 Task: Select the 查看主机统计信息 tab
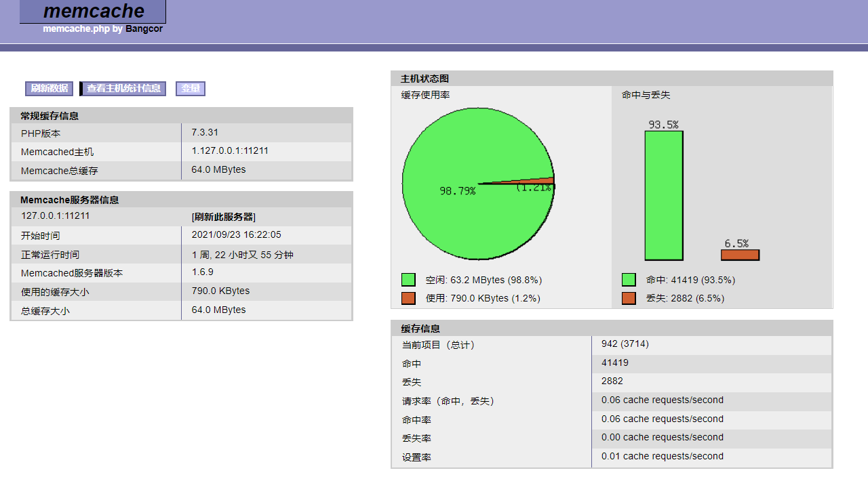point(123,89)
